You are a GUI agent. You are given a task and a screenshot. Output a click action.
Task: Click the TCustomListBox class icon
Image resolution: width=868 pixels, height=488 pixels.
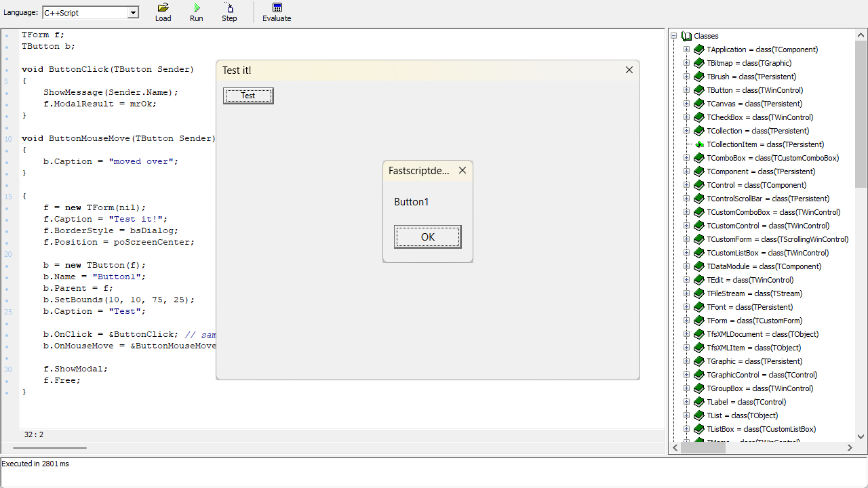point(699,253)
